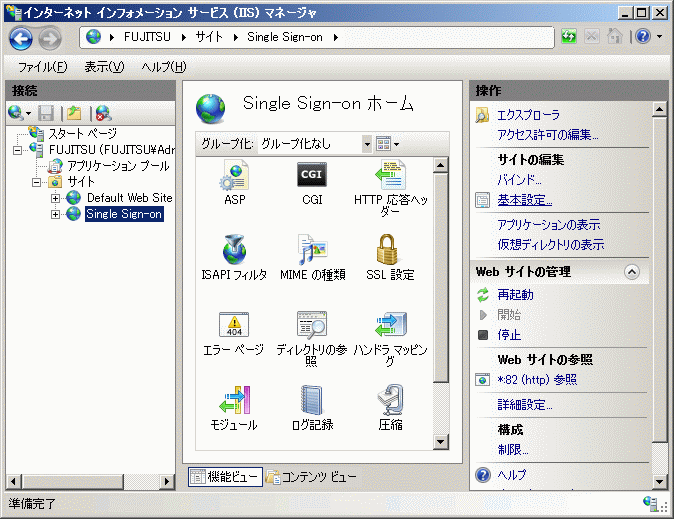Switch to 機能ビュー tab

[x=225, y=476]
